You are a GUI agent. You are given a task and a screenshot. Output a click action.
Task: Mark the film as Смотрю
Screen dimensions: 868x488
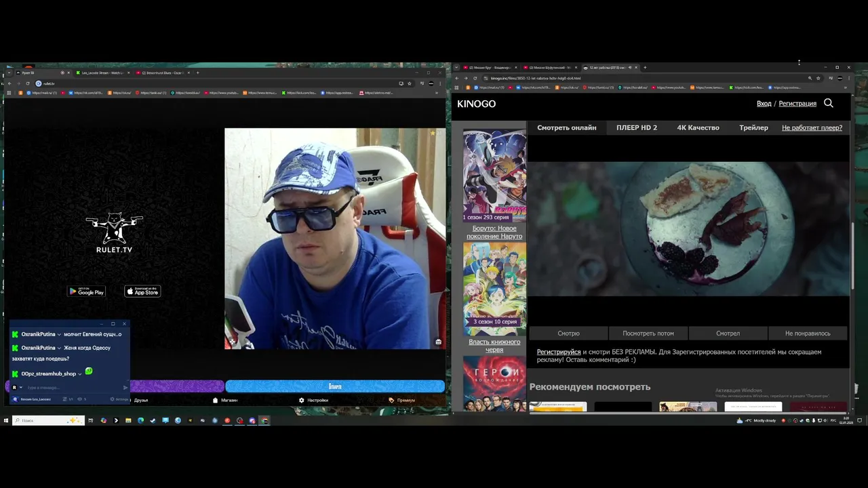(568, 333)
